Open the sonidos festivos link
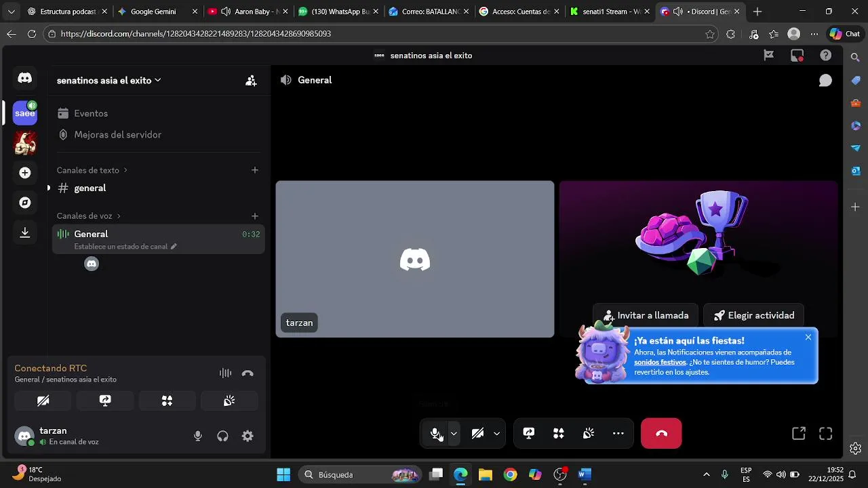This screenshot has height=488, width=868. click(660, 362)
